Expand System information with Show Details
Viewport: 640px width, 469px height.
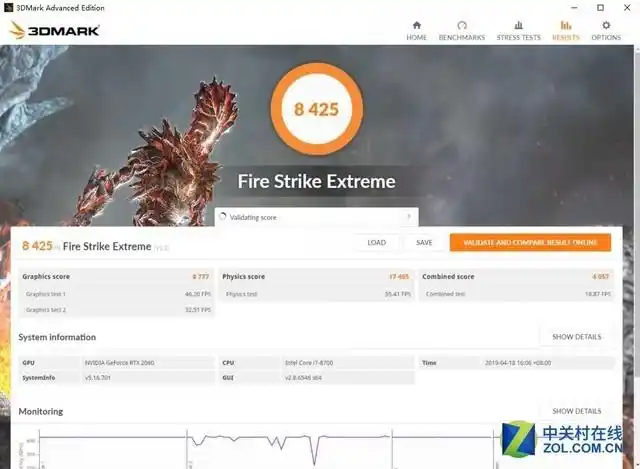click(x=576, y=337)
